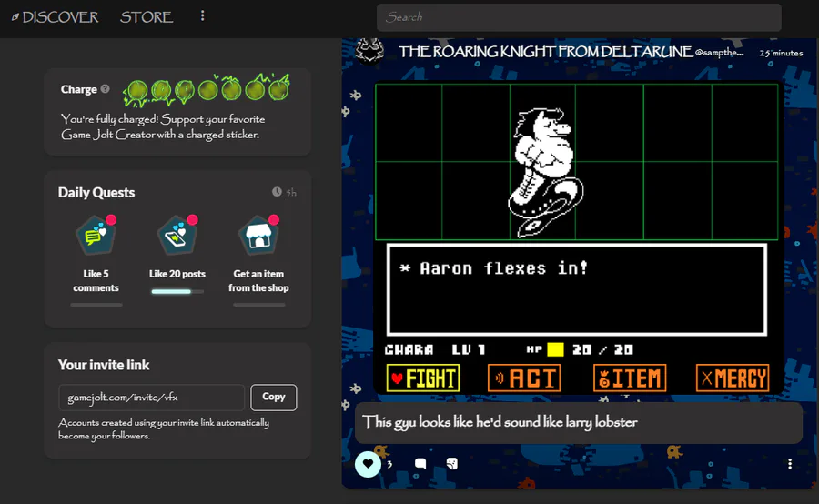Viewport: 819px width, 504px height.
Task: Check the shop item quest progress bar
Action: [x=259, y=305]
